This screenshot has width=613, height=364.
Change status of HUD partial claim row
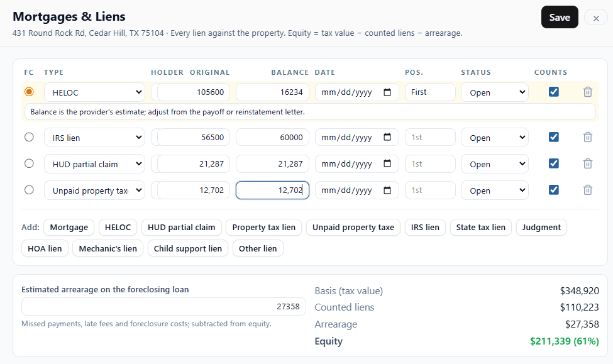coord(495,164)
